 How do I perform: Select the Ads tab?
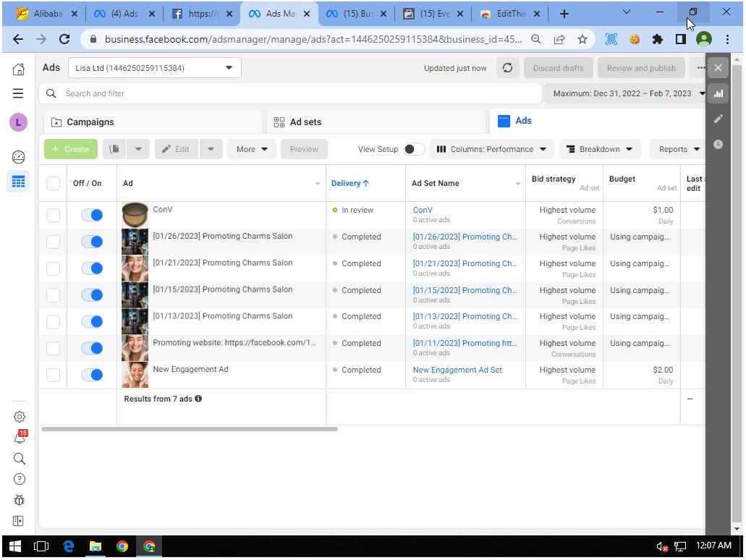[x=598, y=121]
